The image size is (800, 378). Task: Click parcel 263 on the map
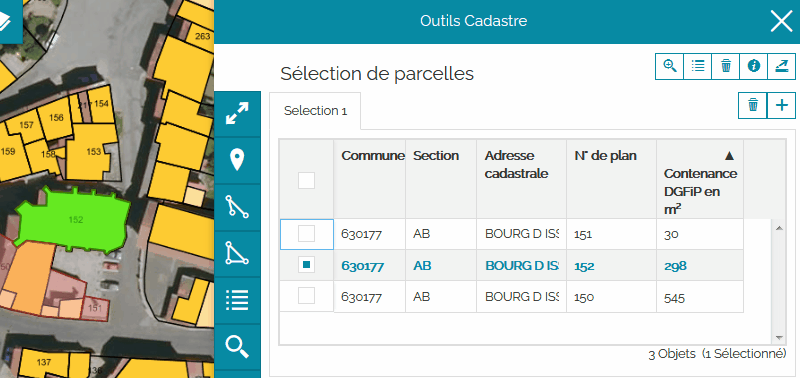click(202, 37)
